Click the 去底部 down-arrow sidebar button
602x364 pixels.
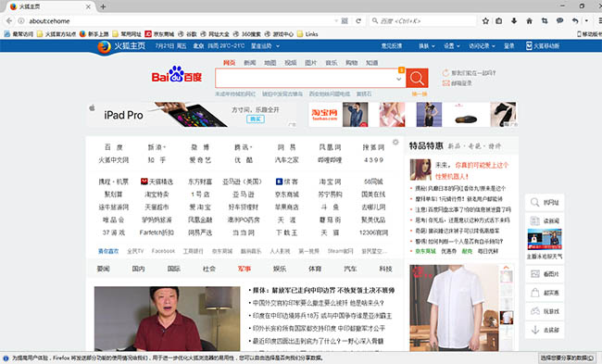[545, 330]
